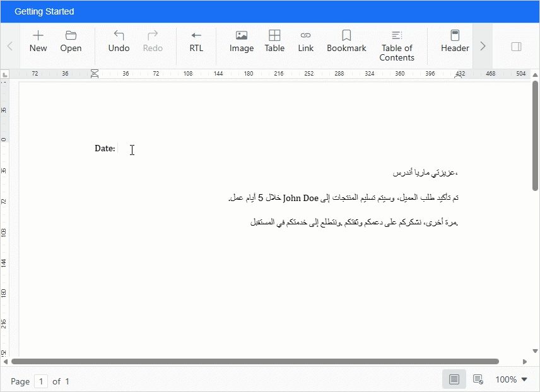Viewport: 540px width, 392px height.
Task: Click the 'of 1' page count text
Action: 61,381
